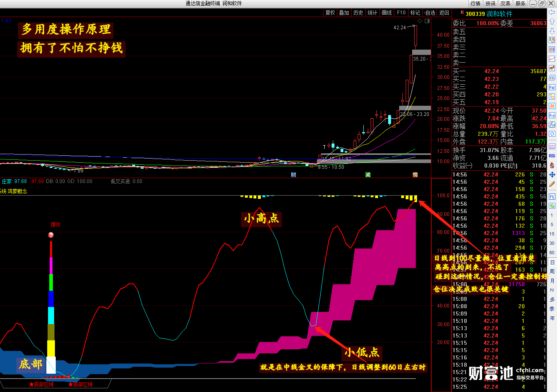Image resolution: width=557 pixels, height=392 pixels.
Task: Switch to 1-minute period
Action: 552,215
